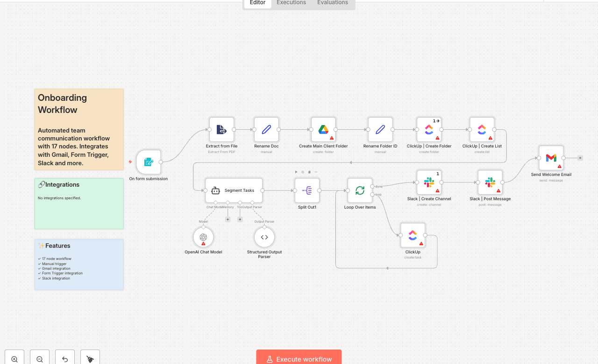
Task: Switch to the Executions tab
Action: 291,3
